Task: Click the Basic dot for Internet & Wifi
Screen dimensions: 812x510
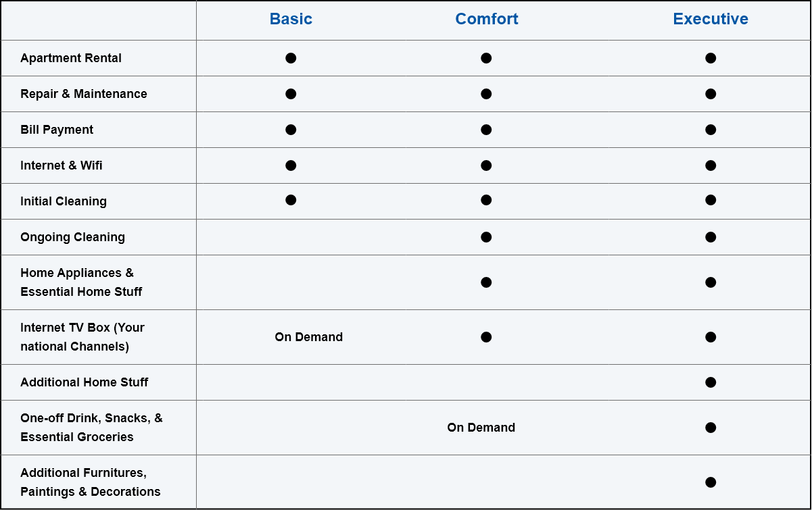Action: click(291, 165)
